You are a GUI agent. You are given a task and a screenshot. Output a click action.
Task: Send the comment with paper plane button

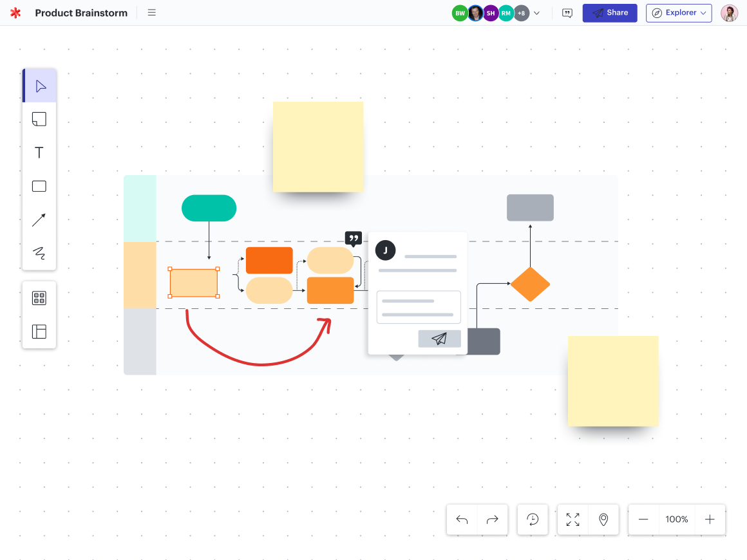(x=439, y=339)
